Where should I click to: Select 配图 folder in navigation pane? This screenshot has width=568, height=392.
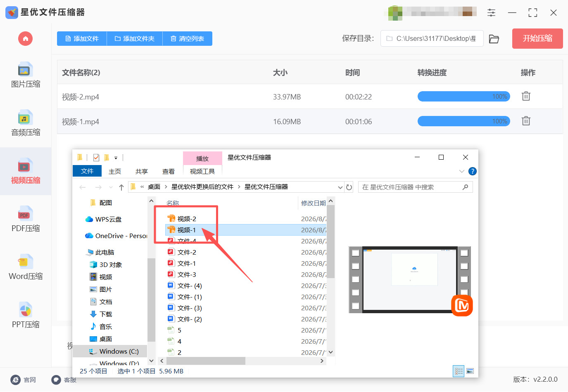[x=101, y=203]
